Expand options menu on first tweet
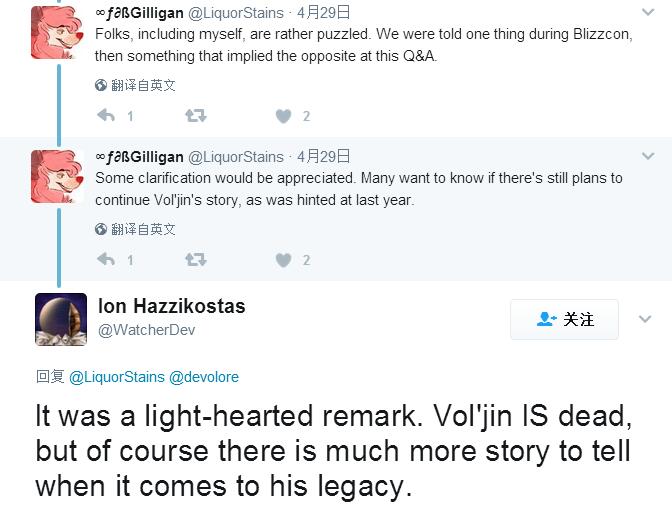Screen dimensions: 672x511 click(647, 13)
